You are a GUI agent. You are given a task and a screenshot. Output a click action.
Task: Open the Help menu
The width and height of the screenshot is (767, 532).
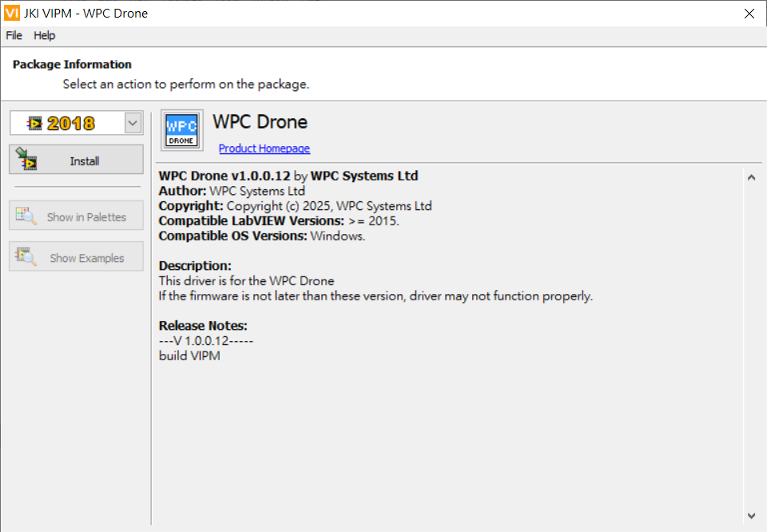point(45,35)
